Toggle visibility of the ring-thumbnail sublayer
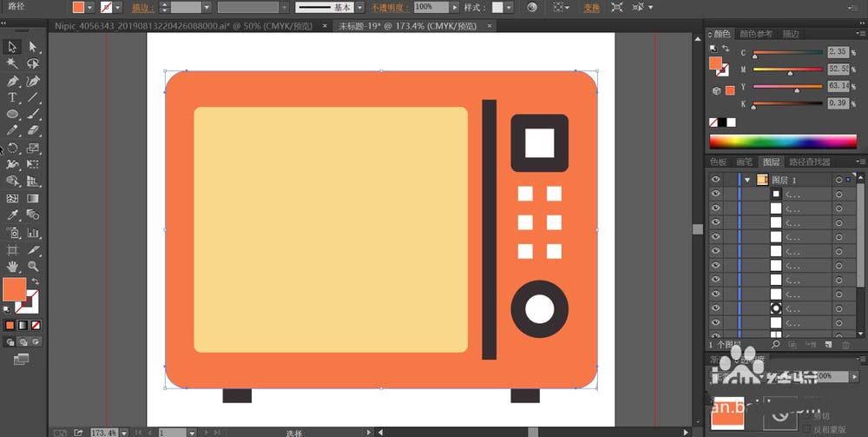Viewport: 868px width, 437px height. pos(716,308)
